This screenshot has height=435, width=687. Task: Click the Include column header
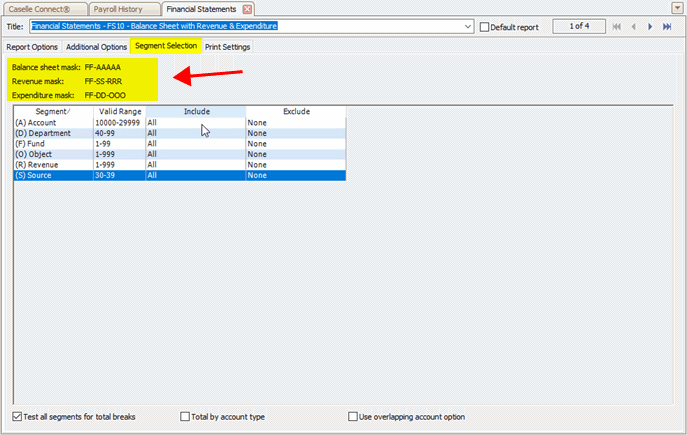tap(196, 111)
